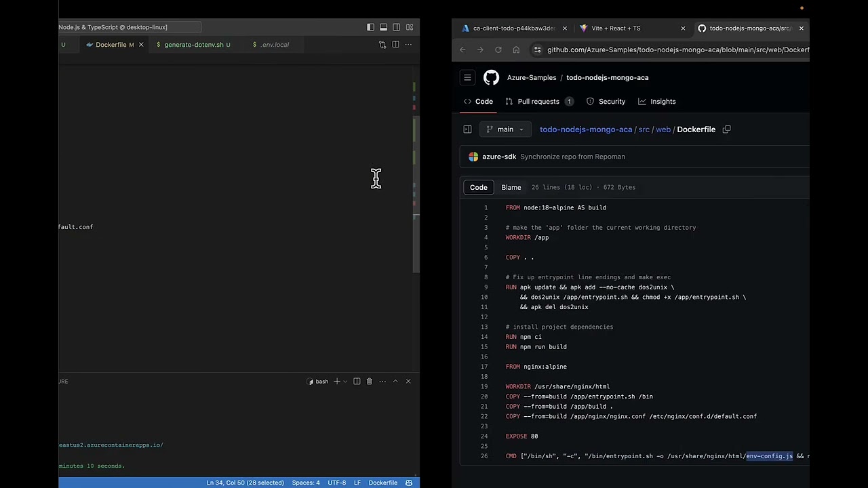The width and height of the screenshot is (868, 488).
Task: Go to the GitHub homepage via logo
Action: pyautogui.click(x=491, y=78)
